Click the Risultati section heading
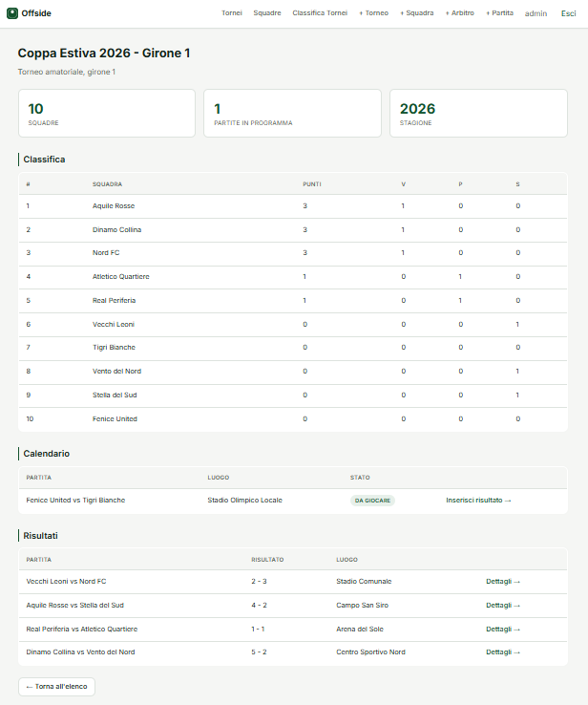The width and height of the screenshot is (588, 705). [40, 536]
